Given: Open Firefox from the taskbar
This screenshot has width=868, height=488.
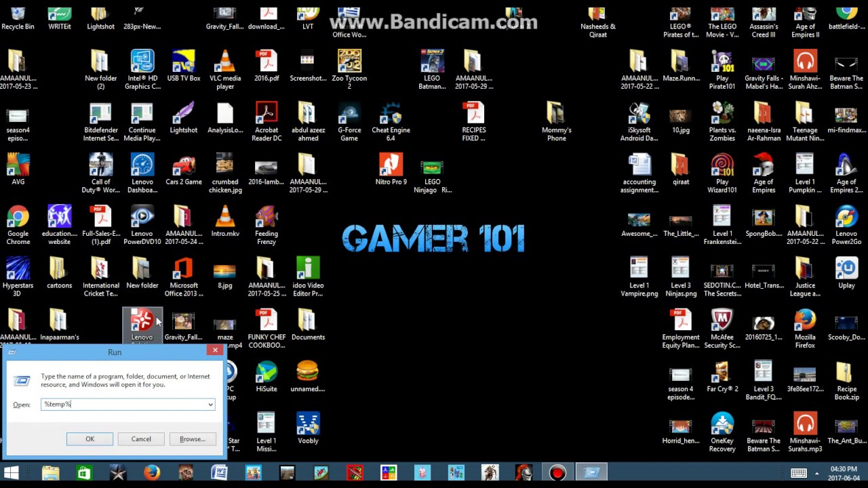Looking at the screenshot, I should (152, 472).
